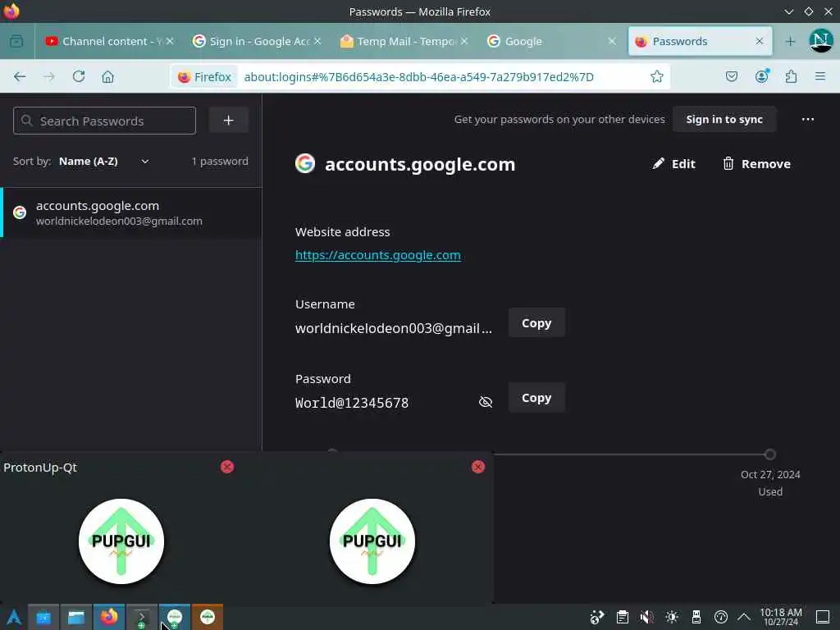Copy the username

pyautogui.click(x=536, y=323)
